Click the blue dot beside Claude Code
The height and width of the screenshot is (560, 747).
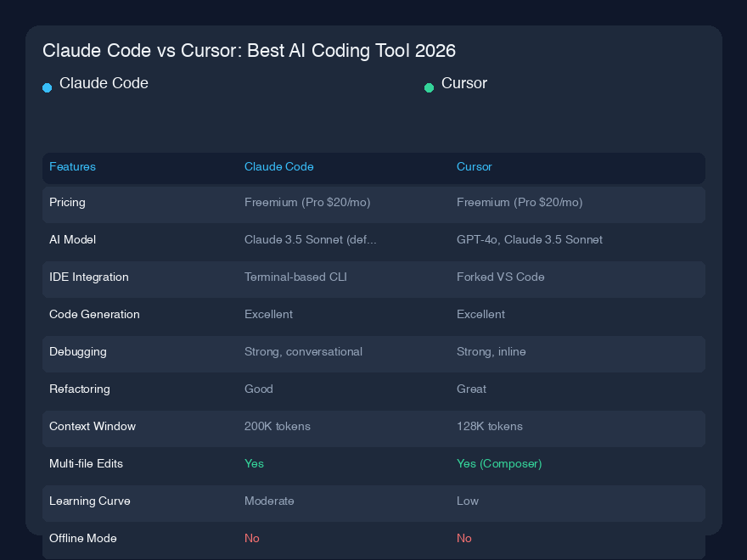[48, 87]
